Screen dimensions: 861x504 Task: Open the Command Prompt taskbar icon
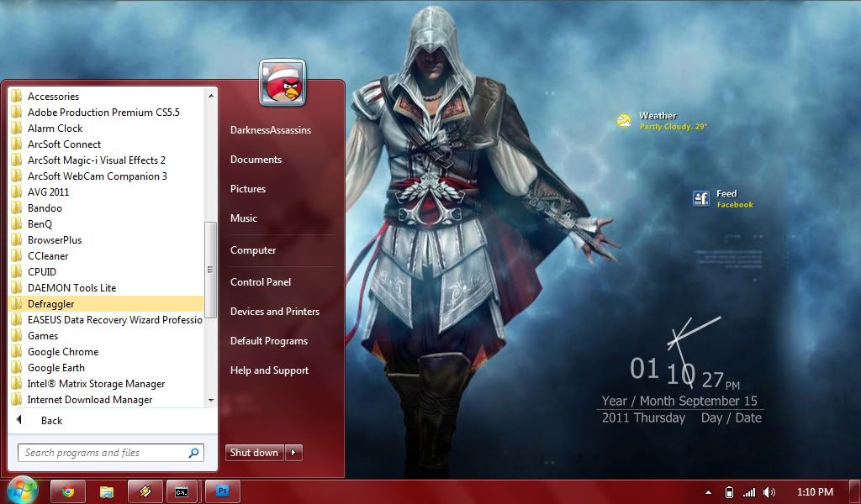(182, 491)
